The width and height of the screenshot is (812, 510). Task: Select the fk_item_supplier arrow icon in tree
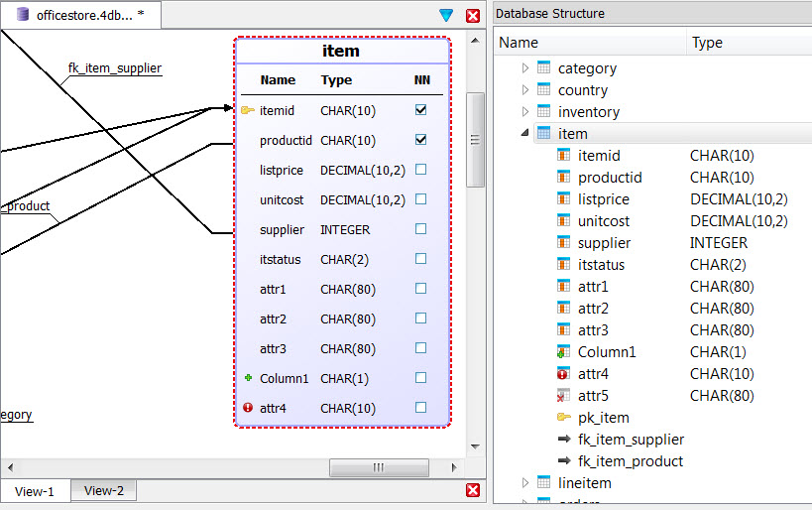pos(563,440)
